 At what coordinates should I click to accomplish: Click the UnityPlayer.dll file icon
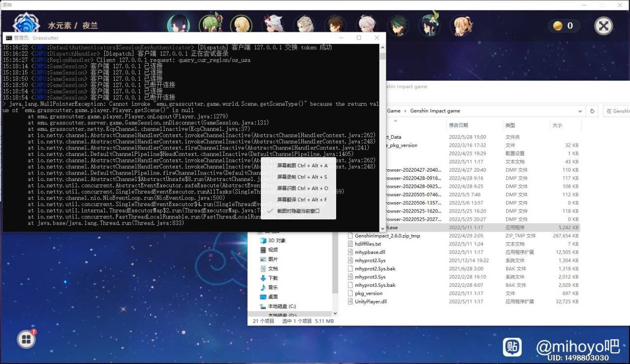point(350,302)
